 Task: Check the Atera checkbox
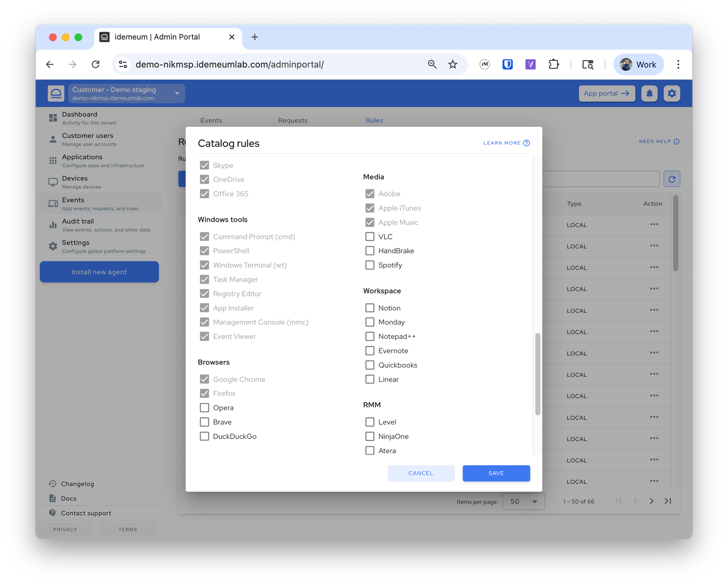[x=370, y=451]
